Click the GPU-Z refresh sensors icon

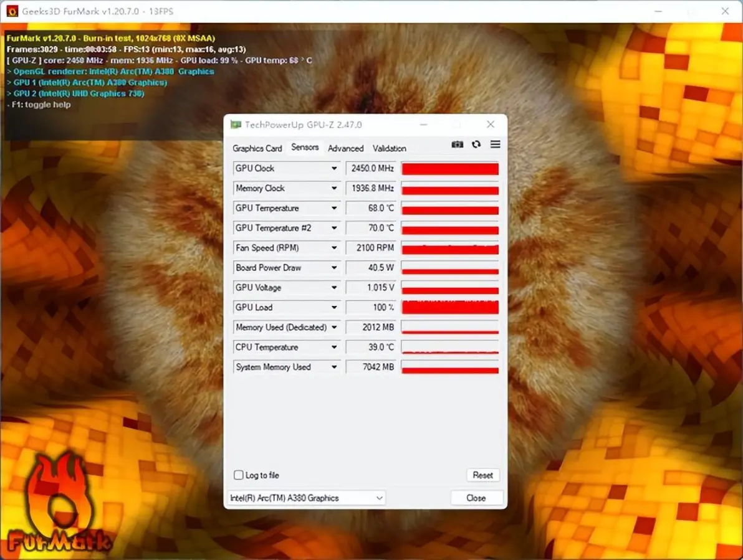point(476,145)
